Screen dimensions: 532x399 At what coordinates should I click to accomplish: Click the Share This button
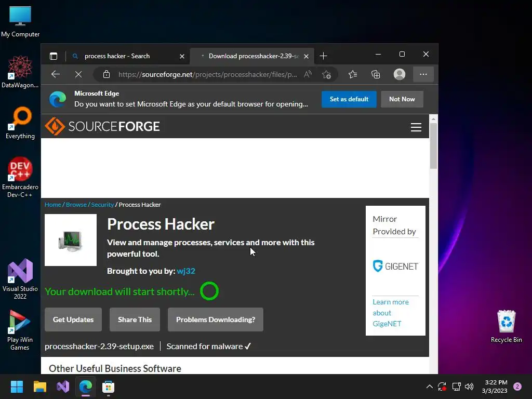(x=135, y=320)
